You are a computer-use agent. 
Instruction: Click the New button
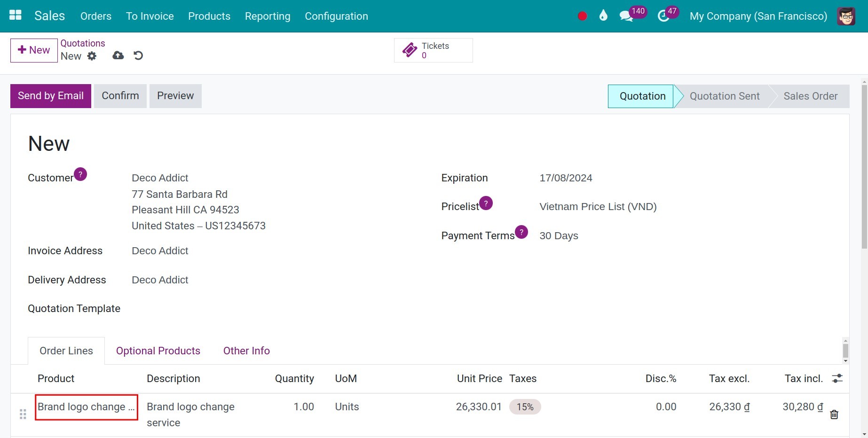pyautogui.click(x=34, y=50)
